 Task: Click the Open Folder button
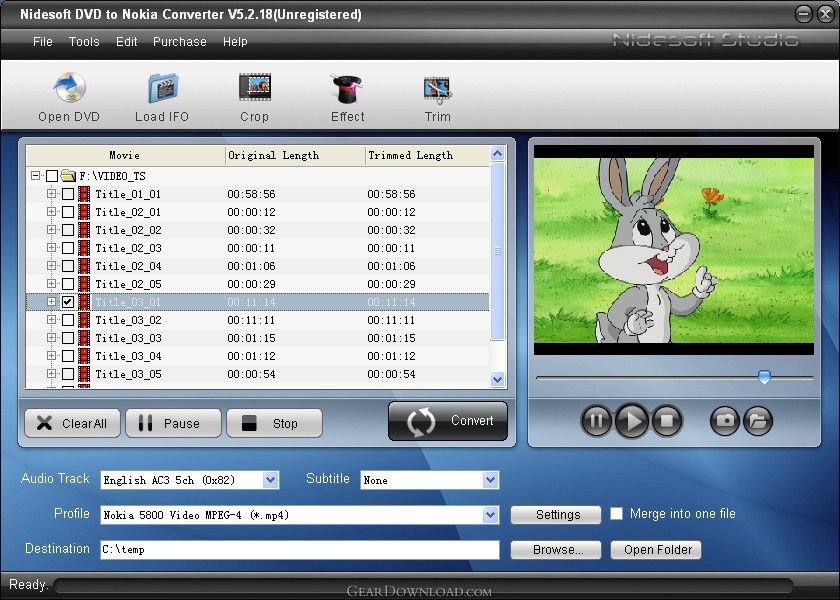[x=656, y=550]
